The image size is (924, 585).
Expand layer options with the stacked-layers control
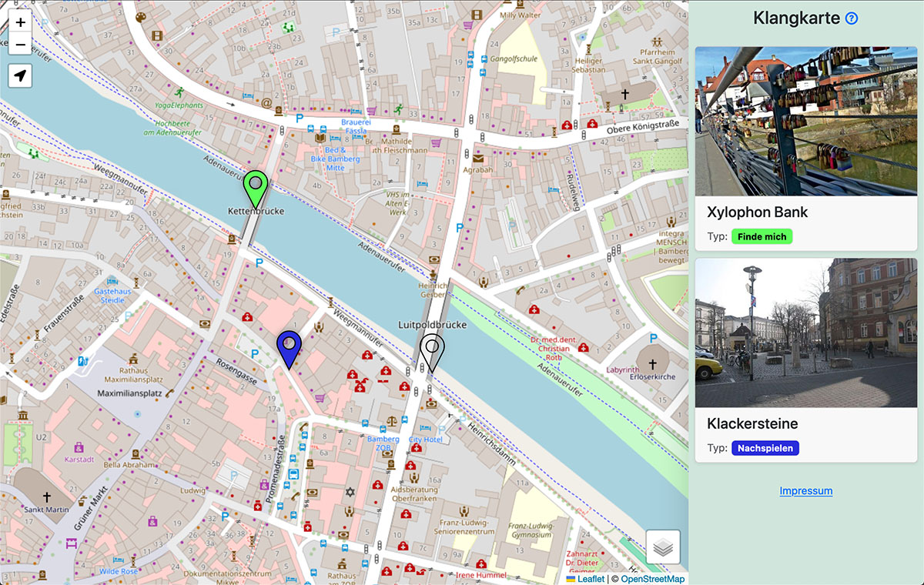point(662,547)
